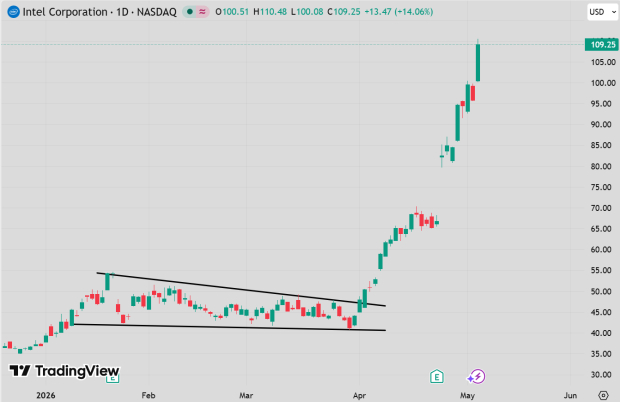Click the earnings E marker near May
This screenshot has width=620, height=402.
point(437,377)
